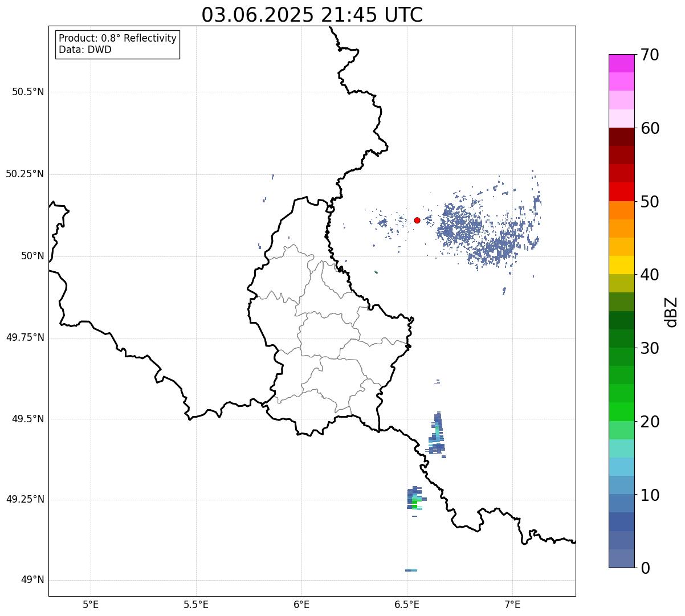Click the 49°N latitude tick label

32,580
